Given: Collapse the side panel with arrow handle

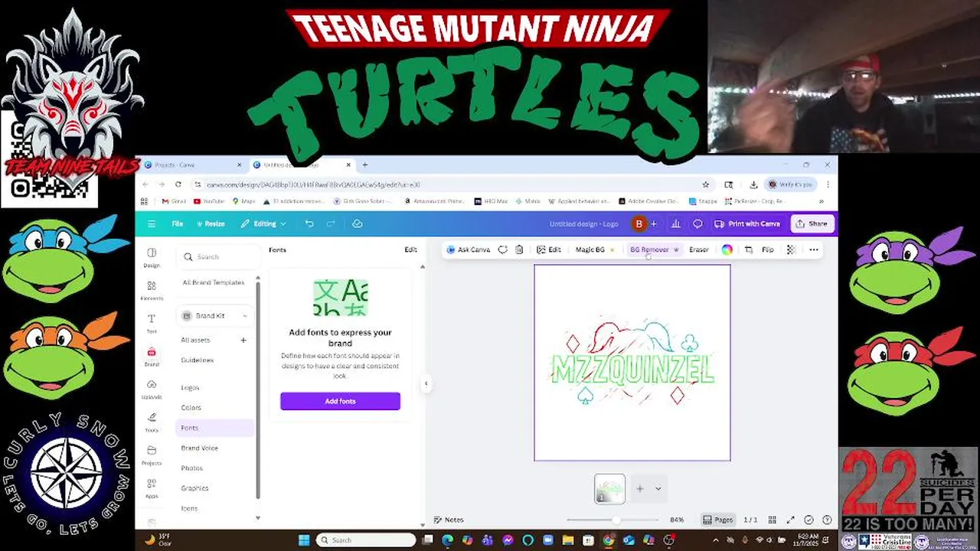Looking at the screenshot, I should pos(426,383).
